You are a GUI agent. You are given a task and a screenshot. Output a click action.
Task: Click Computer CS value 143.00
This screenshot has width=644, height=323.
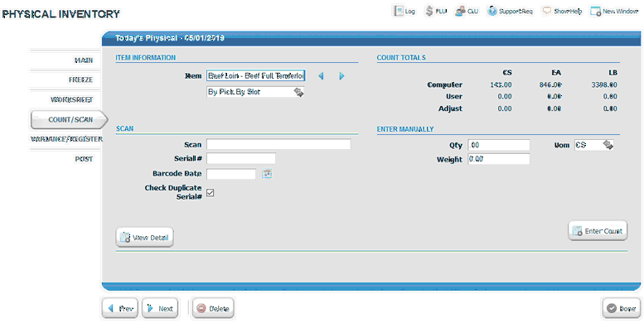click(501, 85)
